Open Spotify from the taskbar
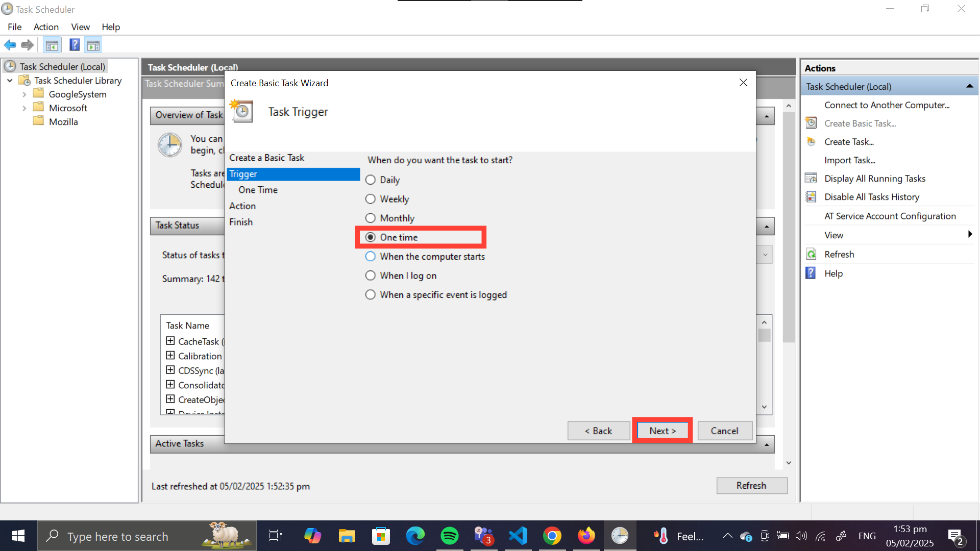 tap(449, 536)
